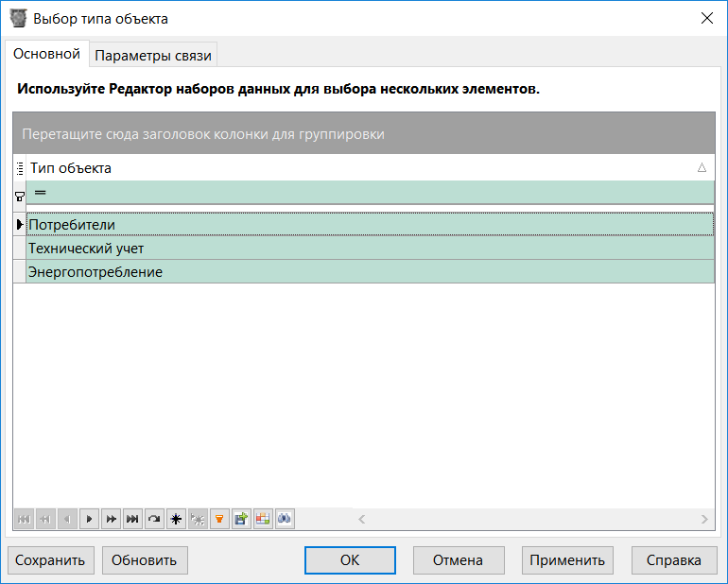The image size is (728, 584).
Task: Click the export data icon in navigator
Action: point(241,519)
